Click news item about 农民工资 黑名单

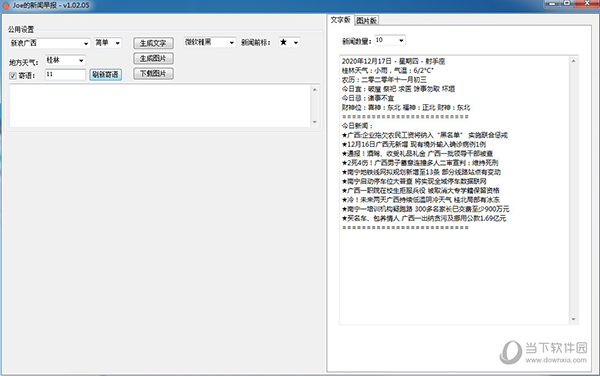pyautogui.click(x=425, y=135)
